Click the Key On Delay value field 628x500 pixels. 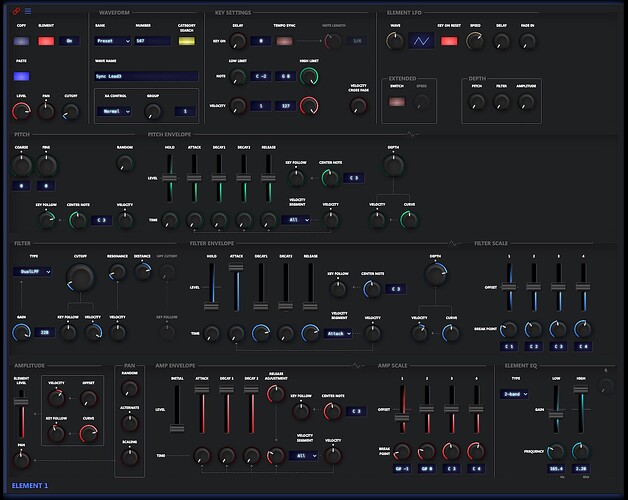click(x=261, y=41)
